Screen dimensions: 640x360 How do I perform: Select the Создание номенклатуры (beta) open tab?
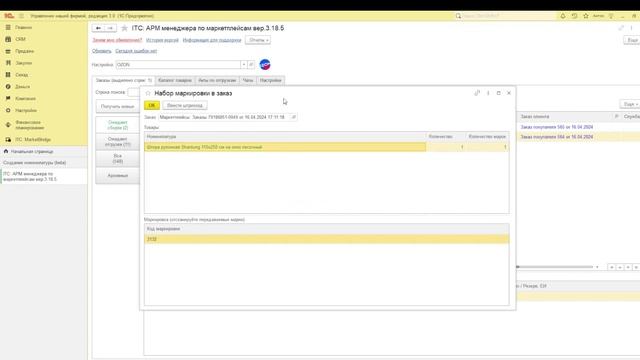coord(35,162)
